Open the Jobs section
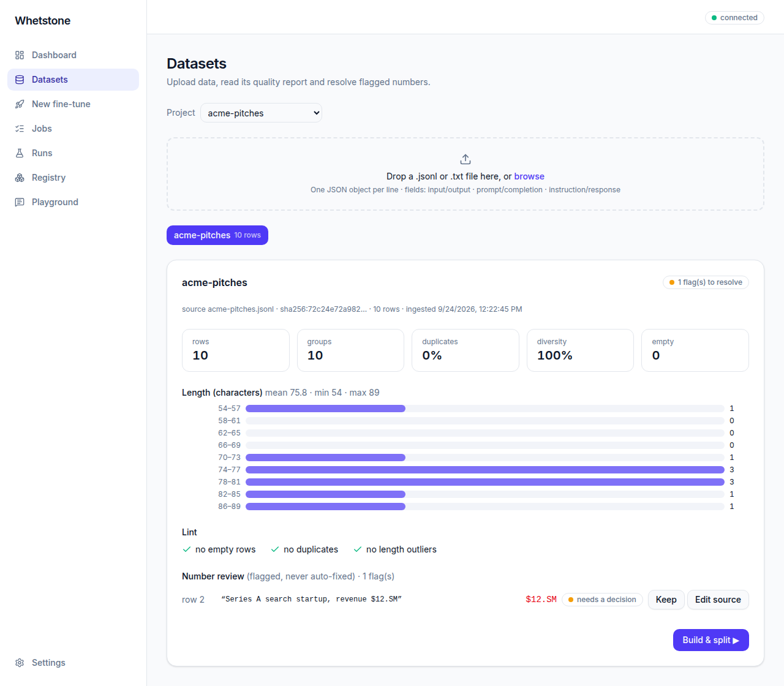Screen dimensions: 784x686 [73, 129]
